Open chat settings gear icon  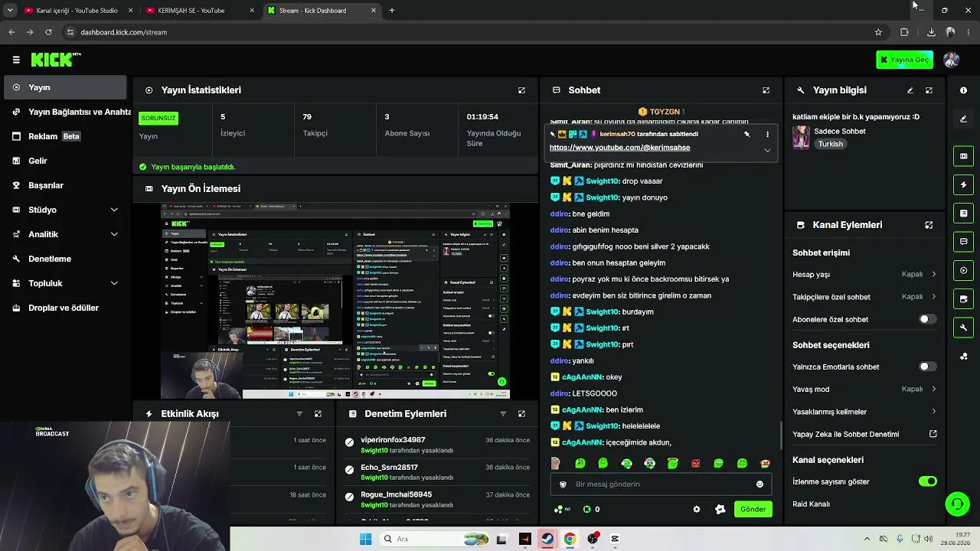point(696,510)
